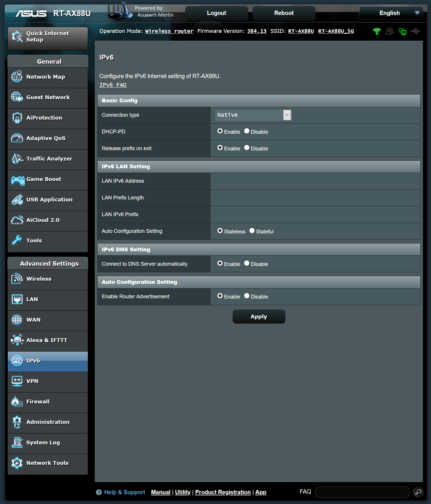Select Stateless auto configuration

[x=220, y=231]
